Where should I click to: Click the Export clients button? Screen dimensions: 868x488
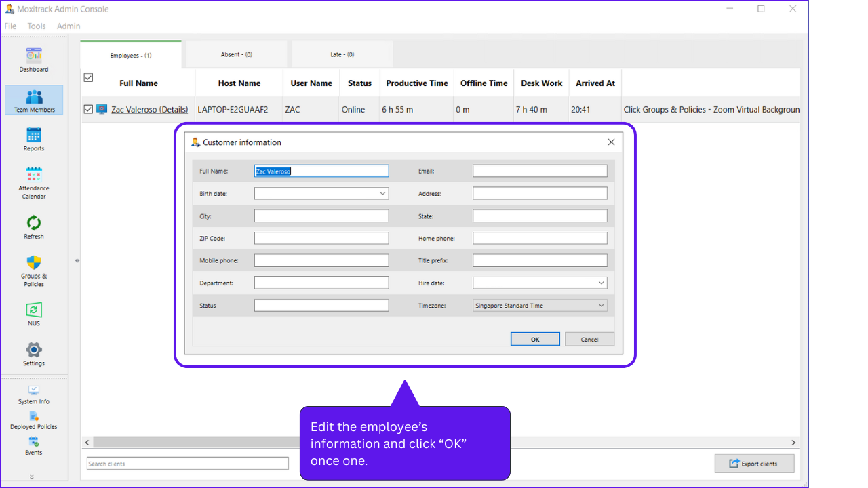point(753,464)
